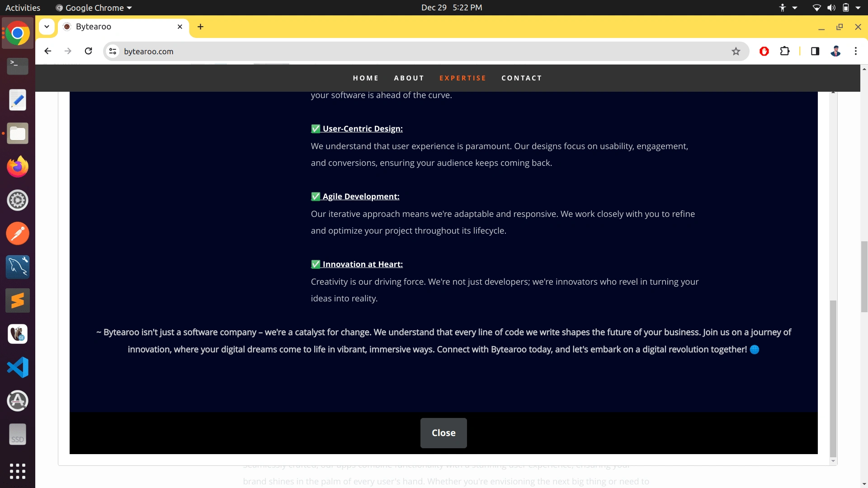
Task: Select the EXPERTISE navigation tab
Action: [x=463, y=78]
